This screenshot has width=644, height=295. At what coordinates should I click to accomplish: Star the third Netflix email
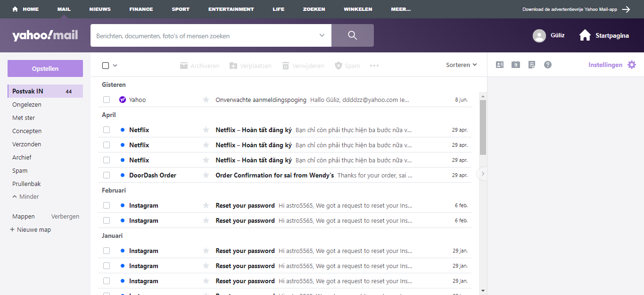click(206, 160)
